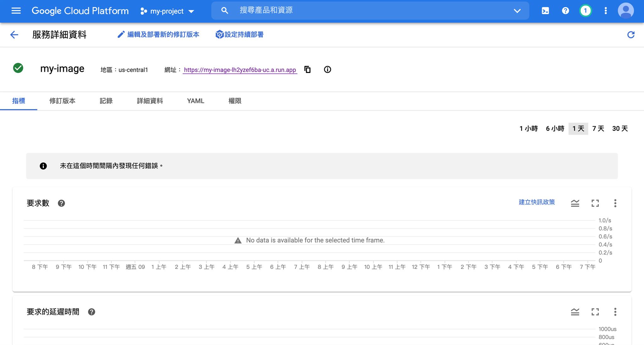Screen dimensions: 644x345
Task: Open more options menu for 要求數 chart
Action: point(615,203)
